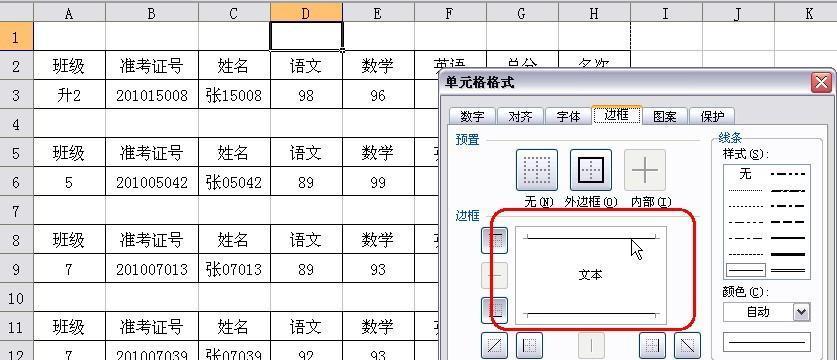
Task: Click cell with score 92
Action: tap(306, 351)
